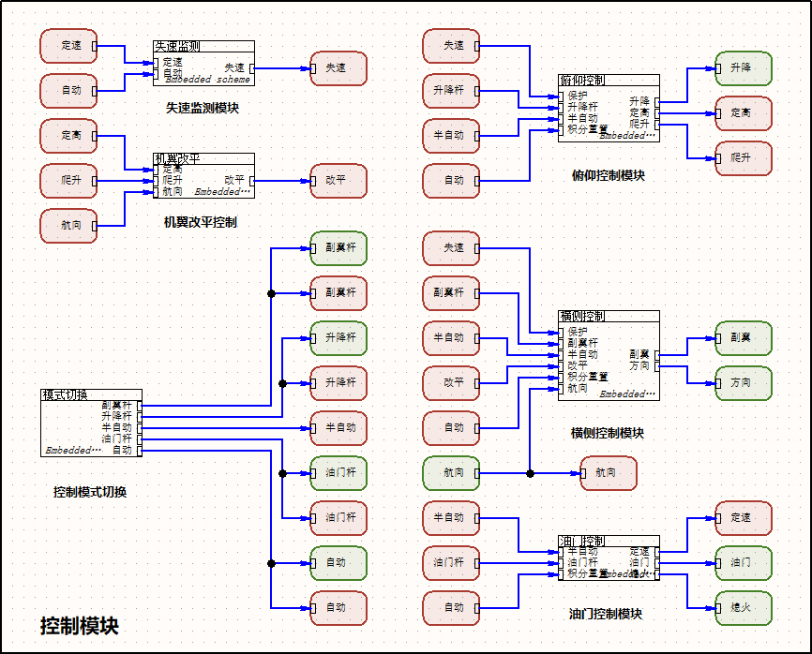Select the green 航向 source node

tap(451, 473)
